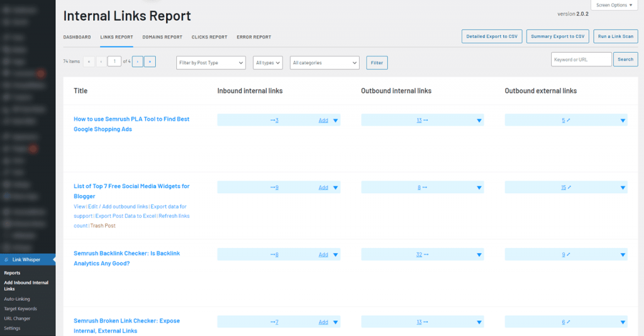Expand outbound internal links for PLA Tool row
This screenshot has height=336, width=644.
click(479, 120)
